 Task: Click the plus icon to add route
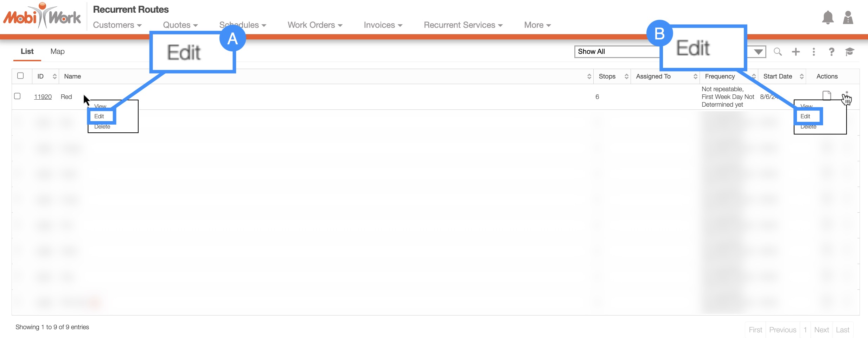[x=796, y=52]
